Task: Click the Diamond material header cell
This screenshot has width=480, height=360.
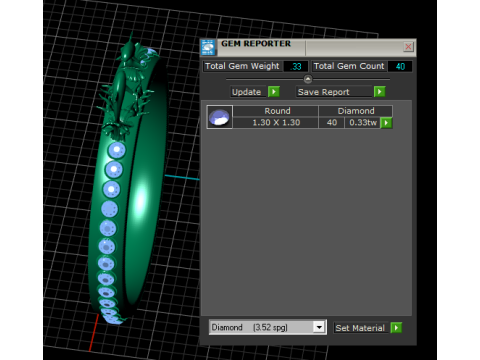Action: (x=356, y=111)
